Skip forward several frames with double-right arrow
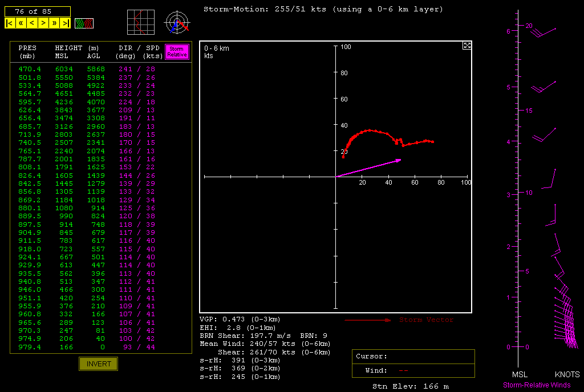 [x=55, y=23]
